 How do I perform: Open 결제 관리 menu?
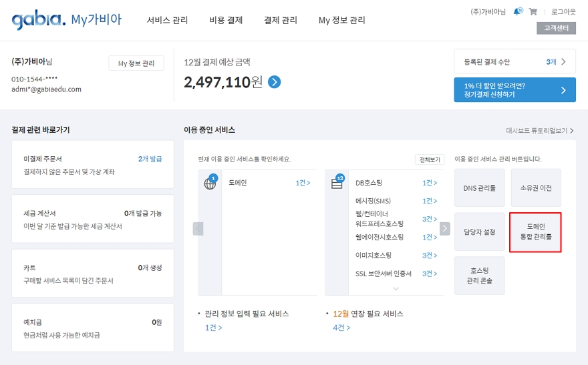[x=281, y=20]
